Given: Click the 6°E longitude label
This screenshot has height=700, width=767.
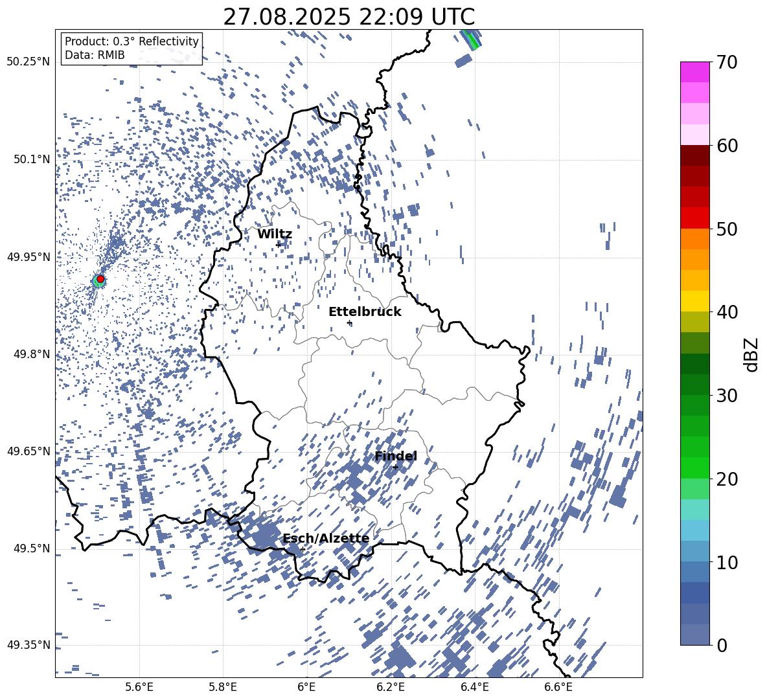Looking at the screenshot, I should pyautogui.click(x=306, y=687).
